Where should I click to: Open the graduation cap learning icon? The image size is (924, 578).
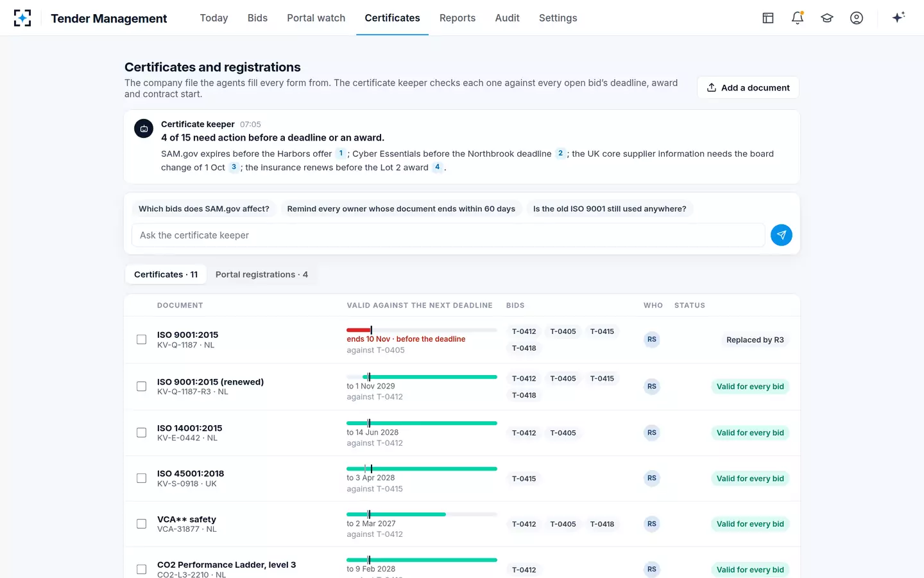(827, 18)
